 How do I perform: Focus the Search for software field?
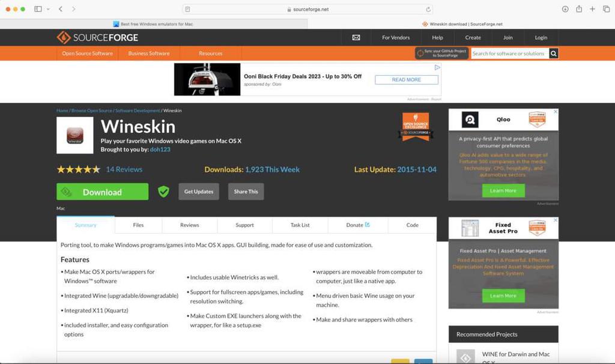click(x=509, y=53)
